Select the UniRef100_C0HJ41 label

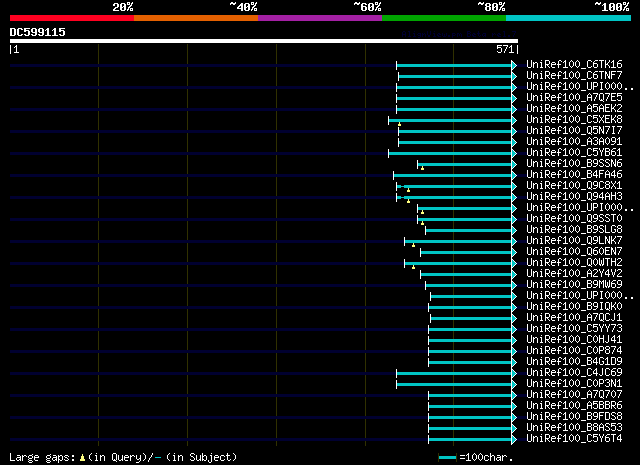click(x=574, y=340)
